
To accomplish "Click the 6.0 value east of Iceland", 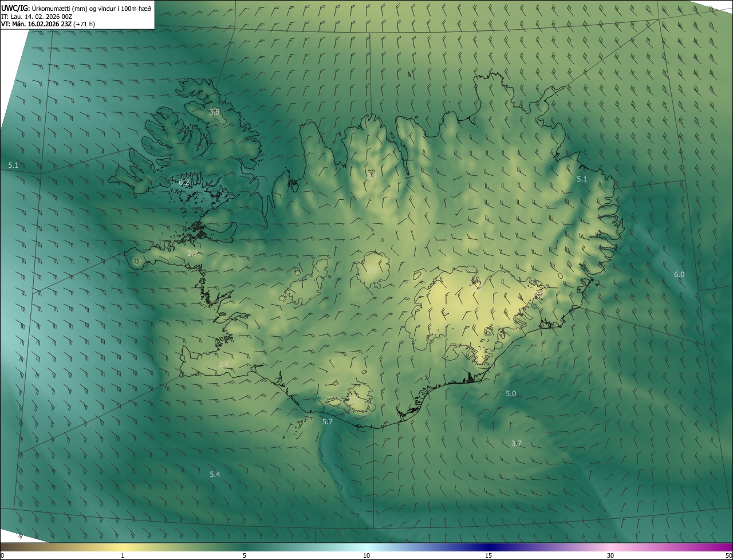I will pyautogui.click(x=679, y=275).
